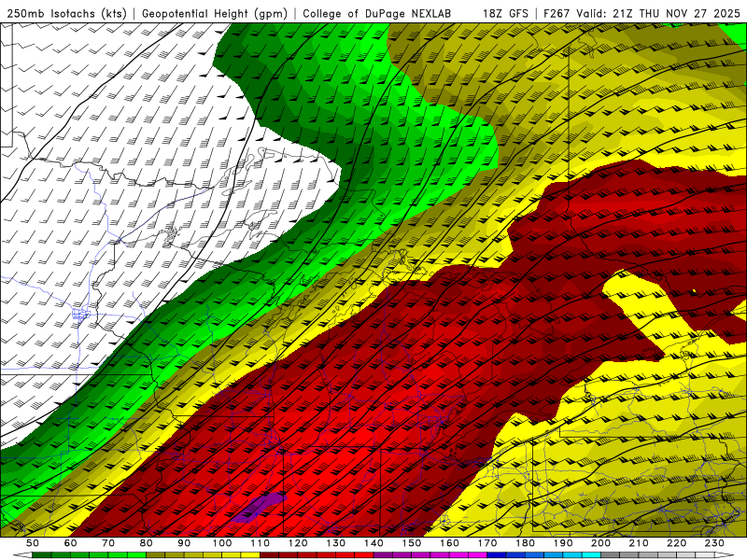Image resolution: width=747 pixels, height=560 pixels.
Task: Click the 70 value on the color scale
Action: pyautogui.click(x=108, y=543)
